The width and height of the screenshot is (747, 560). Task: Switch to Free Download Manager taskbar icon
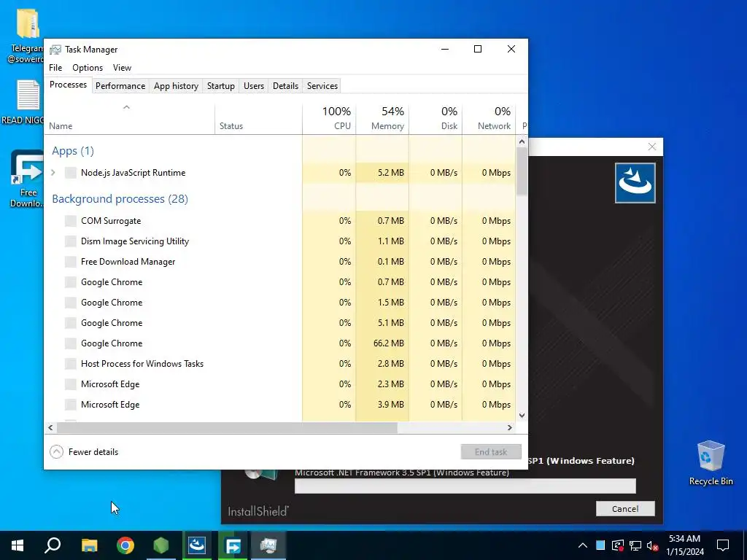click(x=233, y=545)
